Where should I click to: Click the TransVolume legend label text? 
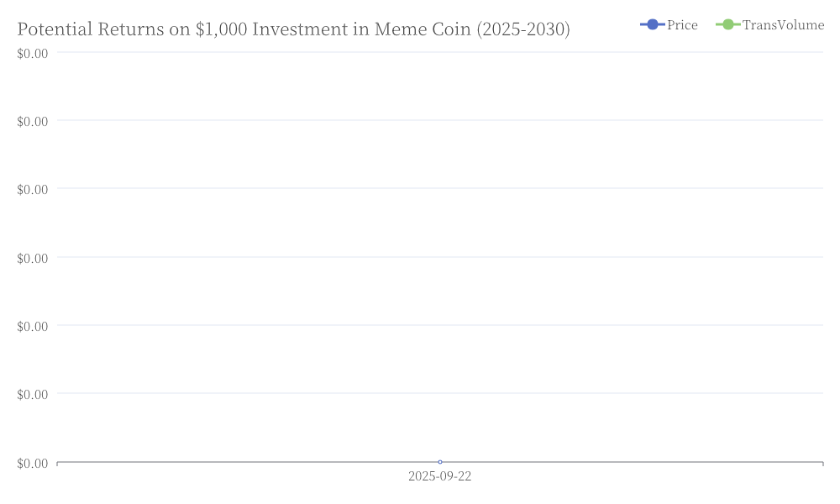pyautogui.click(x=783, y=25)
